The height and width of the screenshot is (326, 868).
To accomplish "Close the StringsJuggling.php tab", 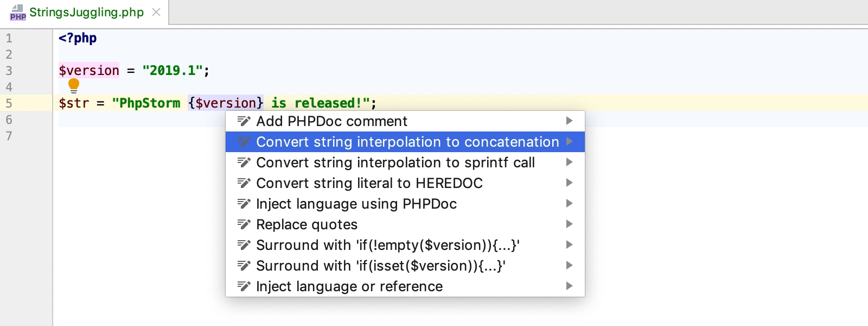I will click(x=156, y=12).
